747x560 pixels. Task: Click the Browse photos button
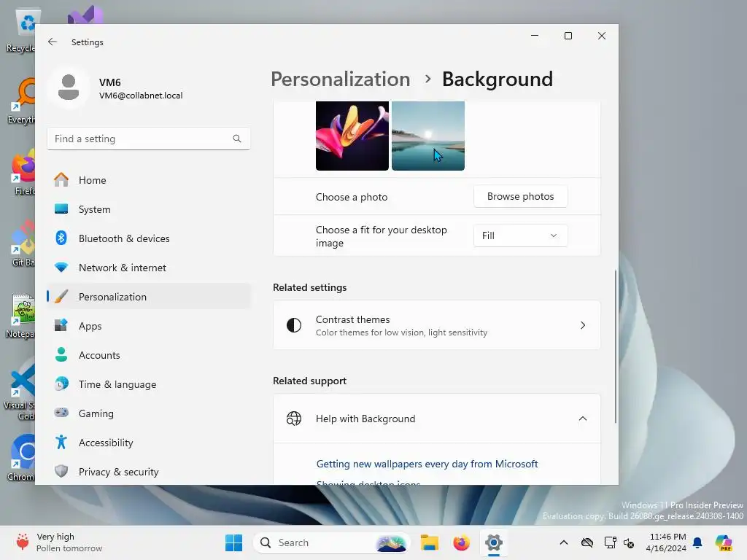coord(520,196)
